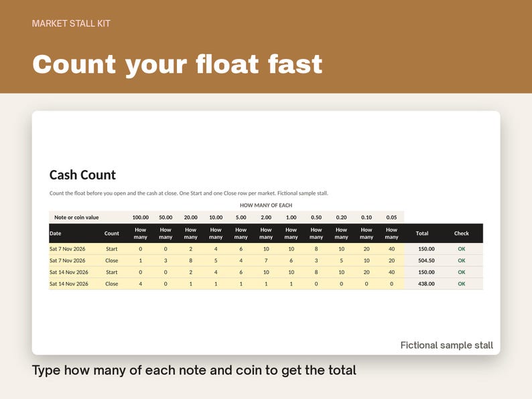
Task: Click the "MARKET STALL KIT" label
Action: point(71,23)
